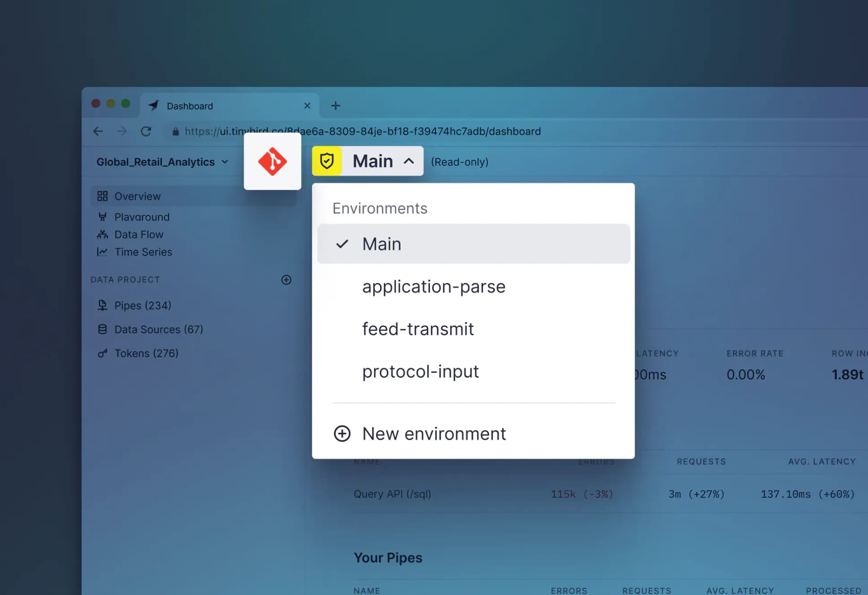
Task: Click the URL address bar
Action: tap(407, 131)
